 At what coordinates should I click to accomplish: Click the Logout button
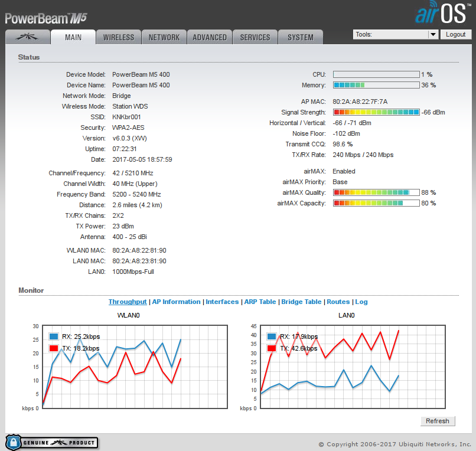click(456, 34)
